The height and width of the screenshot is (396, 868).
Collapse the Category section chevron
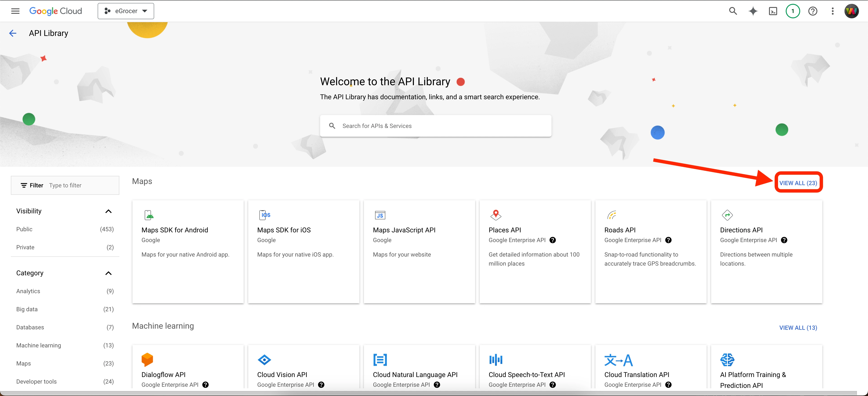click(108, 273)
